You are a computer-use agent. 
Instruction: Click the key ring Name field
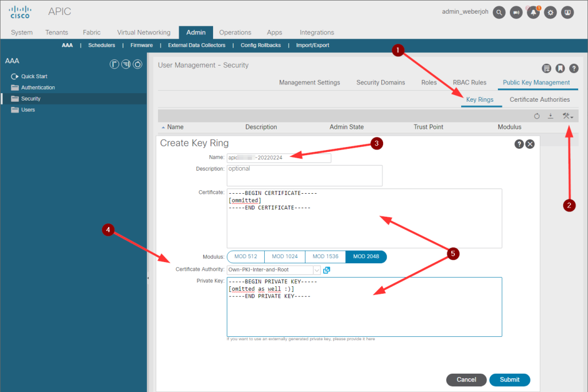[x=279, y=157]
